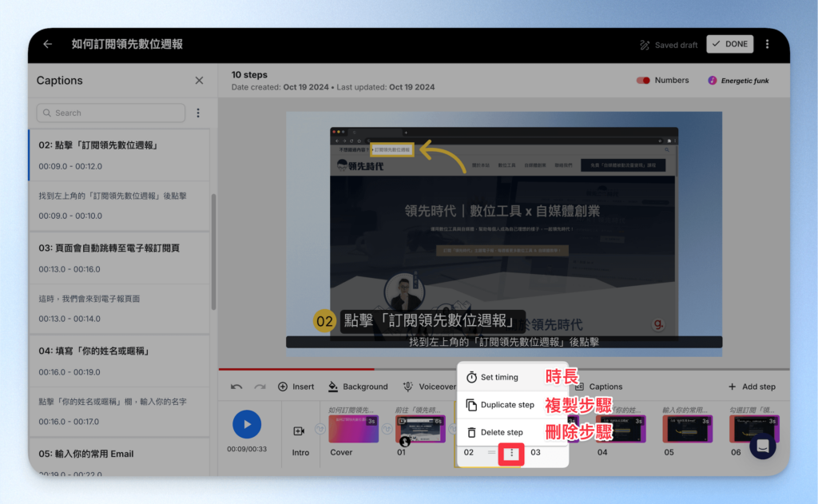Open the captions search options menu
Screen dimensions: 818x504
tap(198, 113)
